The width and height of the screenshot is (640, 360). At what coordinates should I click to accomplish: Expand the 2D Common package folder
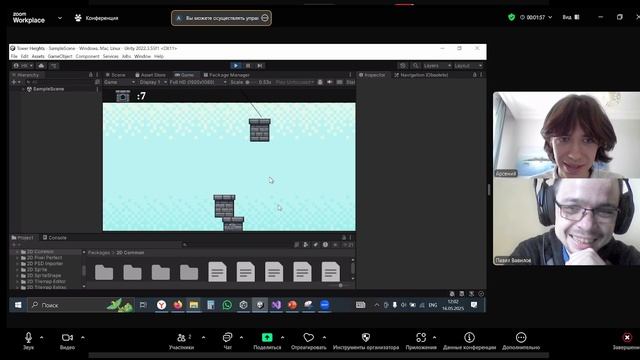[18, 252]
